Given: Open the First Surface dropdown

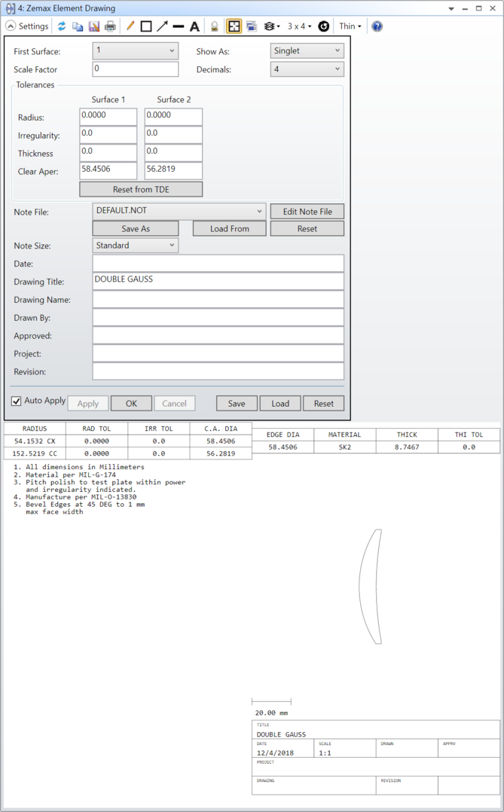Looking at the screenshot, I should [135, 50].
